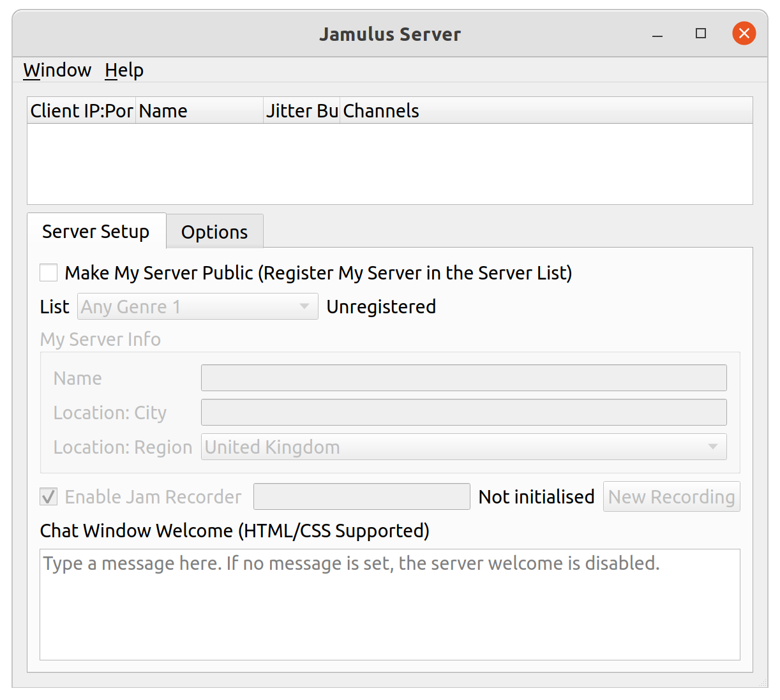The height and width of the screenshot is (700, 780).
Task: Click the Jitter Buffer column header
Action: (302, 111)
